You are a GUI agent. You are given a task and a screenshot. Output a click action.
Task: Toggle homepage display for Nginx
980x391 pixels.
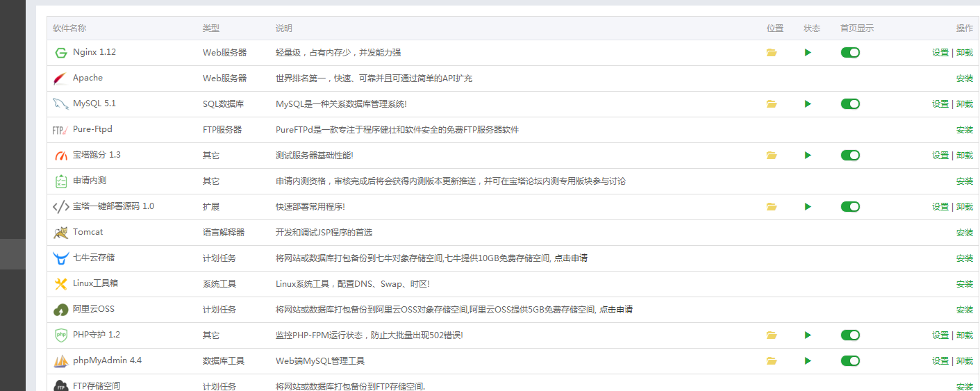click(850, 53)
